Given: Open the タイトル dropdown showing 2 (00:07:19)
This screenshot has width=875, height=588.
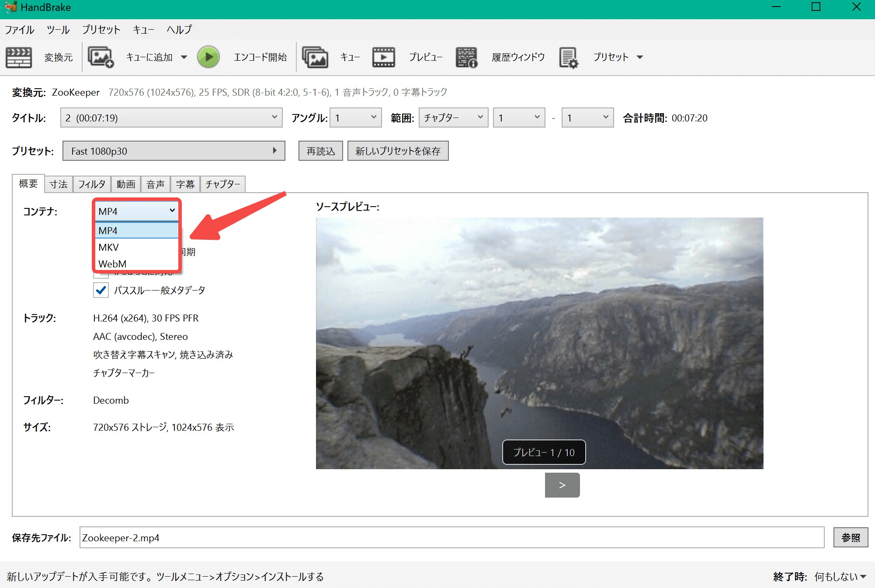Looking at the screenshot, I should (171, 118).
